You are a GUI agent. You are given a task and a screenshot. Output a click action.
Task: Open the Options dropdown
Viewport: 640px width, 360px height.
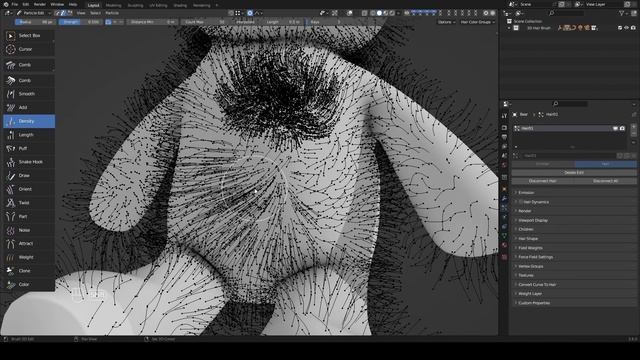(447, 22)
